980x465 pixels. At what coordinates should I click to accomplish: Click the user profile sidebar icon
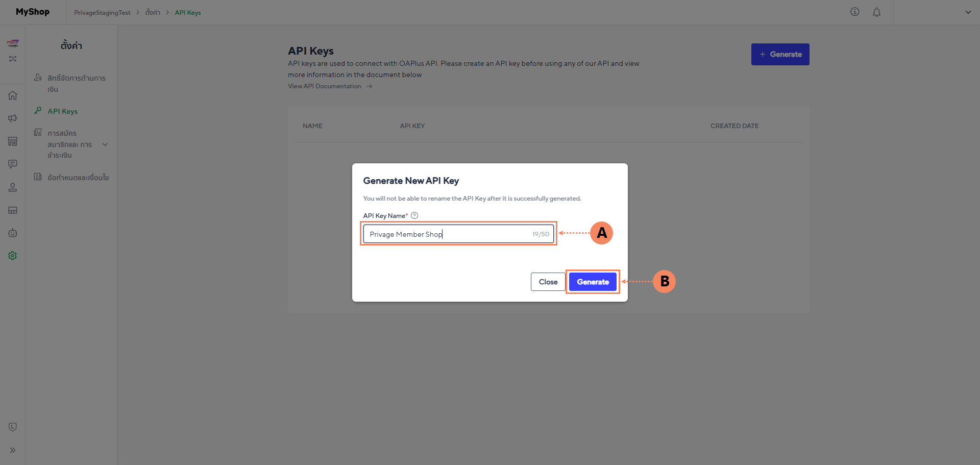[13, 187]
